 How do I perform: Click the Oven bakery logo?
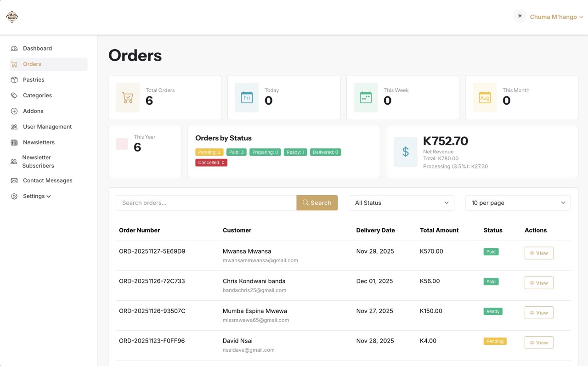pos(12,17)
